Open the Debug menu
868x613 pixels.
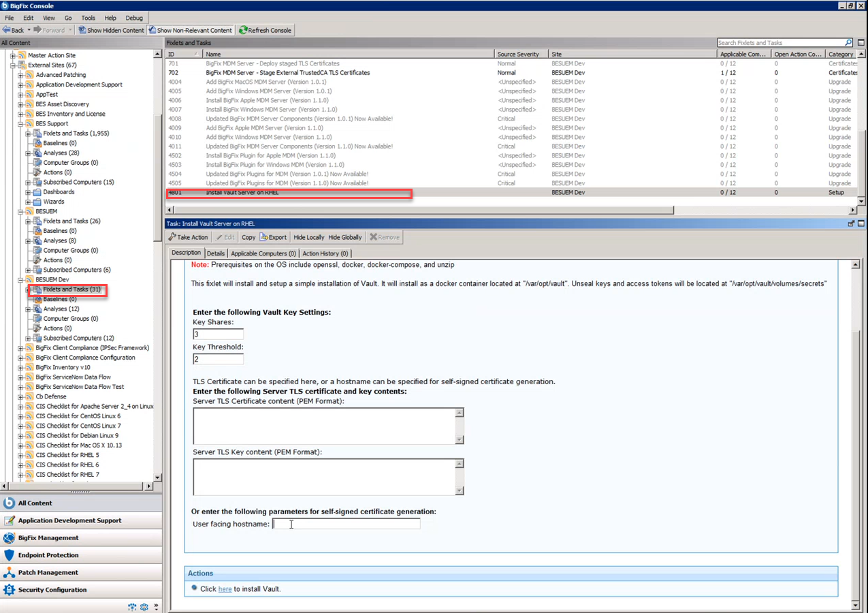pyautogui.click(x=134, y=18)
